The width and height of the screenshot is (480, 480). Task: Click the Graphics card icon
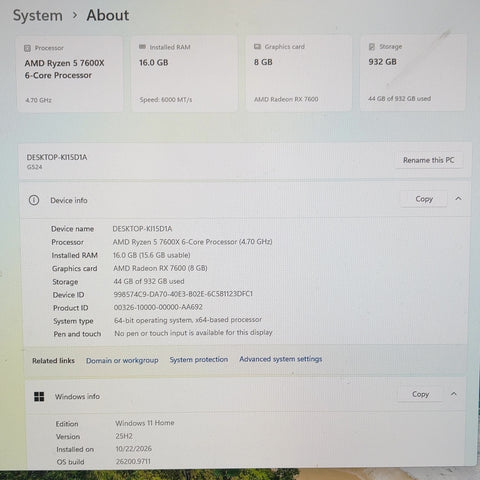pos(257,47)
